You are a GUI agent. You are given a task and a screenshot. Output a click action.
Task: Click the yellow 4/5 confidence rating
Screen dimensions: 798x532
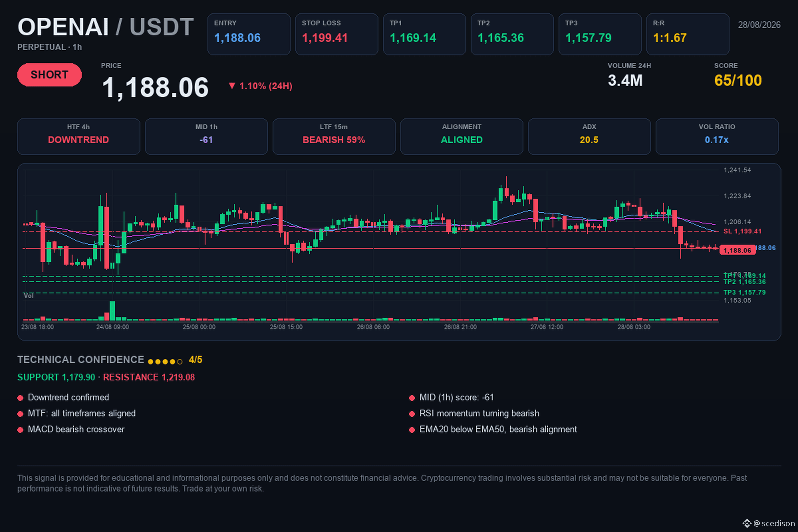[196, 360]
